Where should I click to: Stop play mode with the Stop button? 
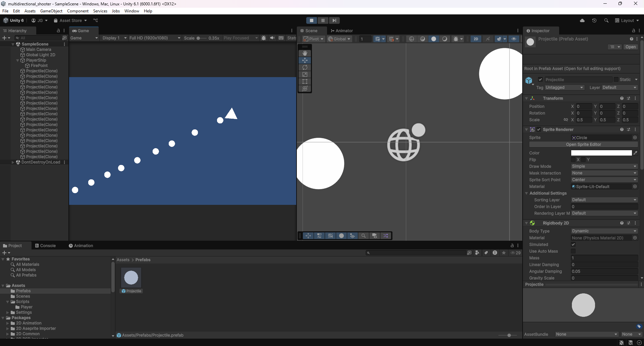pyautogui.click(x=311, y=20)
